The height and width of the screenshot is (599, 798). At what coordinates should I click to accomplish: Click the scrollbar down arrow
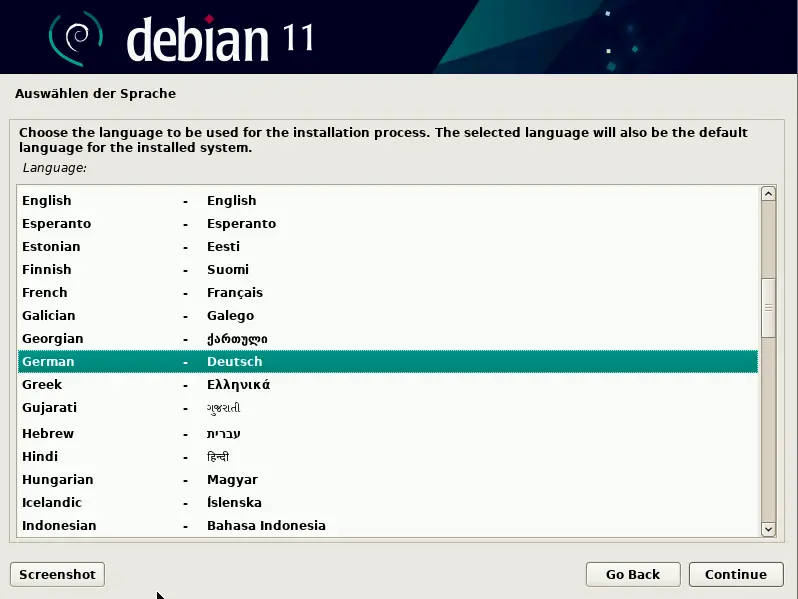(x=768, y=529)
